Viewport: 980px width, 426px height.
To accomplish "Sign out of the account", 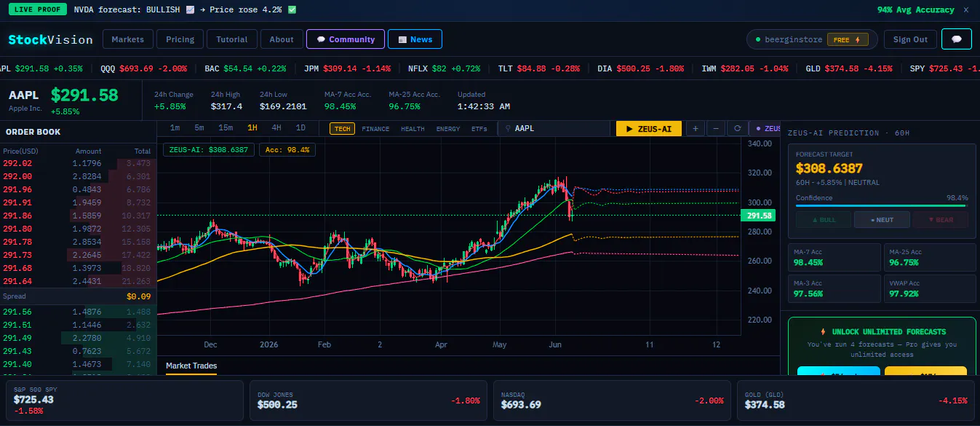I will 910,39.
